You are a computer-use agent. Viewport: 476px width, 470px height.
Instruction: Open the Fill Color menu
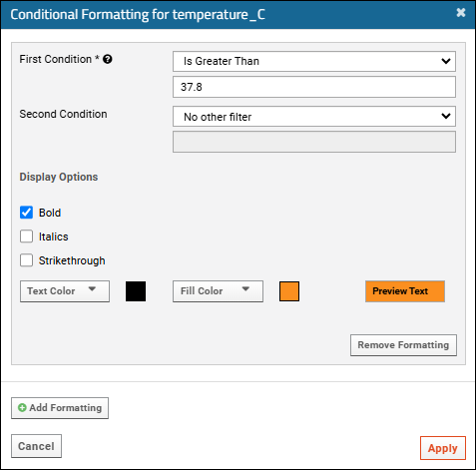[218, 291]
